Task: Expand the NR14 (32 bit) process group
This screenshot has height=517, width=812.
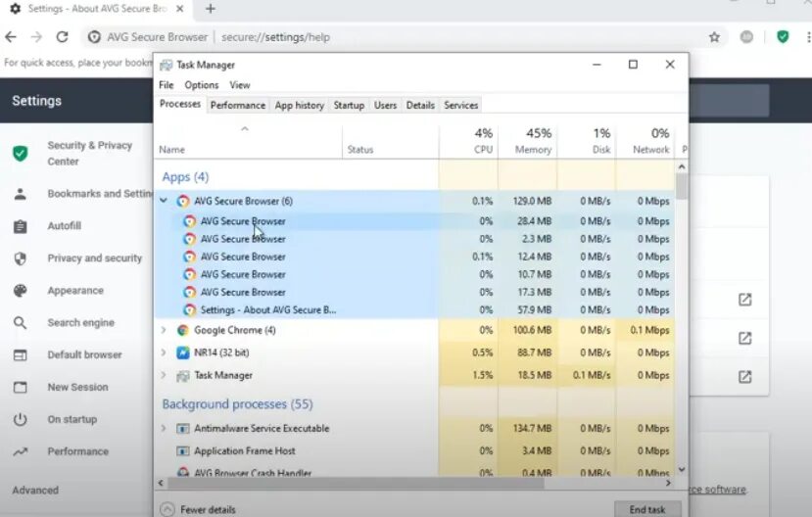Action: point(164,352)
